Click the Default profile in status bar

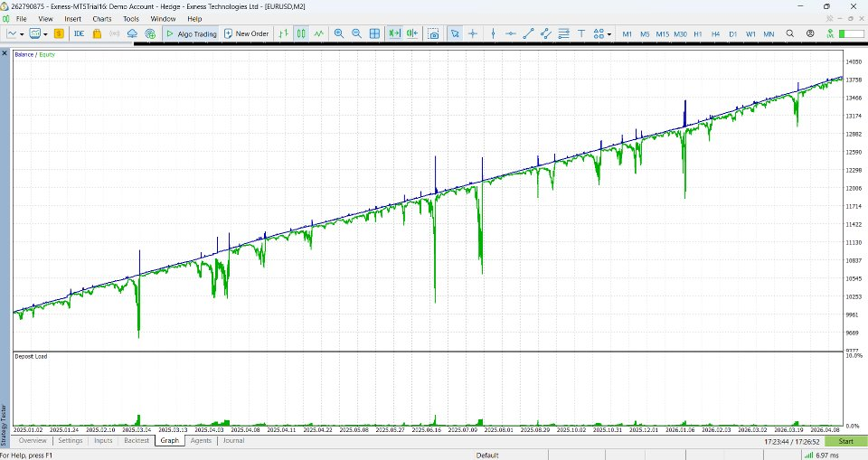(x=487, y=455)
